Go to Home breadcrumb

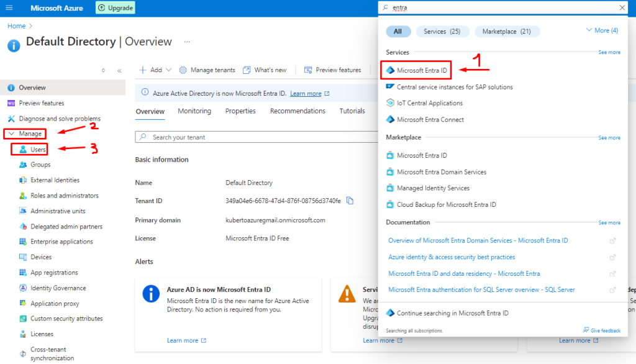point(16,26)
